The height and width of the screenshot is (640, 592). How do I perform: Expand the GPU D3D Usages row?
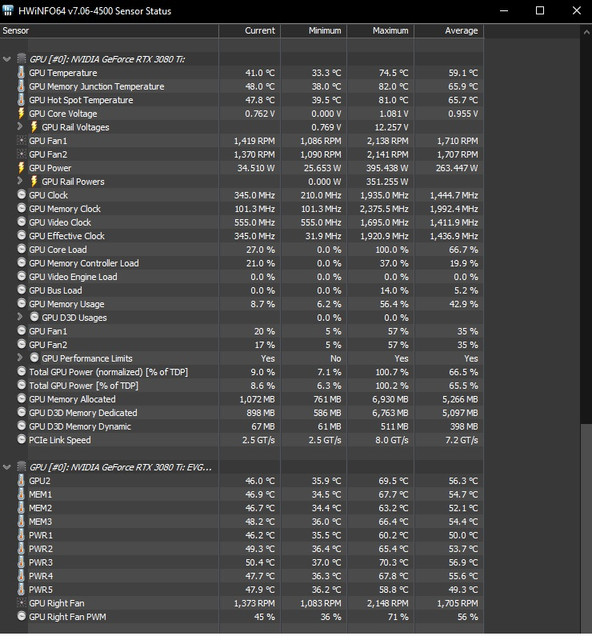click(20, 317)
